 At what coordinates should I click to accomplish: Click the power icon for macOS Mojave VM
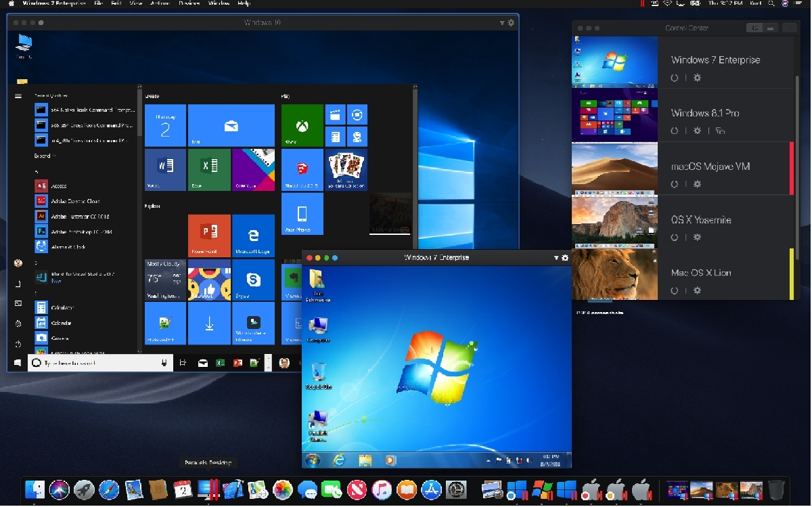[675, 184]
